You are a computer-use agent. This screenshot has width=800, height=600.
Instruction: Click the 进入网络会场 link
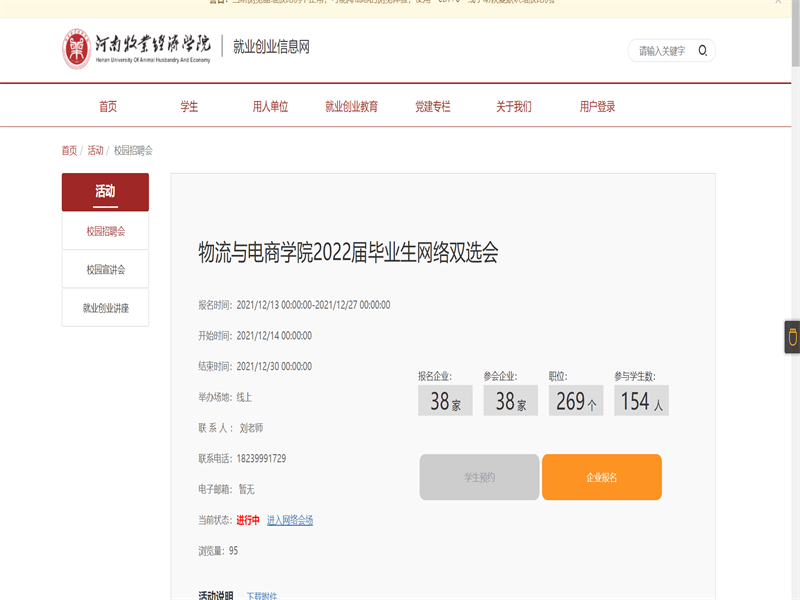[x=289, y=520]
